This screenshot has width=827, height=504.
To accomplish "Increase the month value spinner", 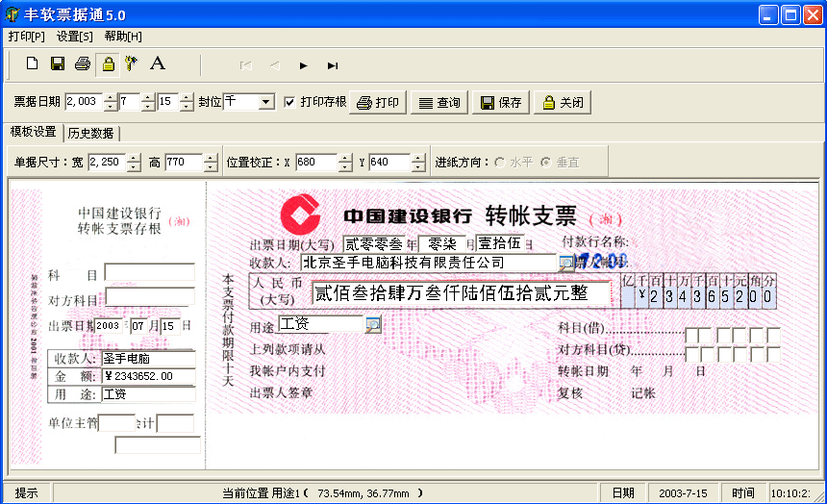I will 148,98.
